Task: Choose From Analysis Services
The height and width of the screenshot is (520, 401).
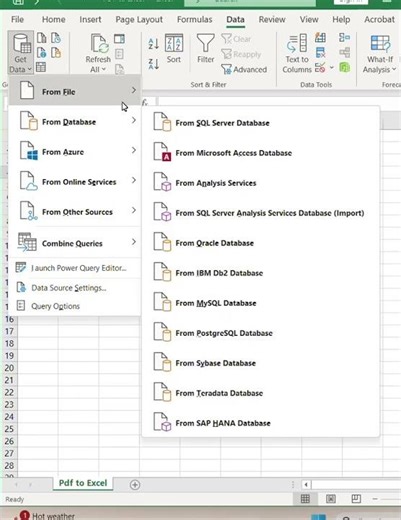Action: pos(261,183)
